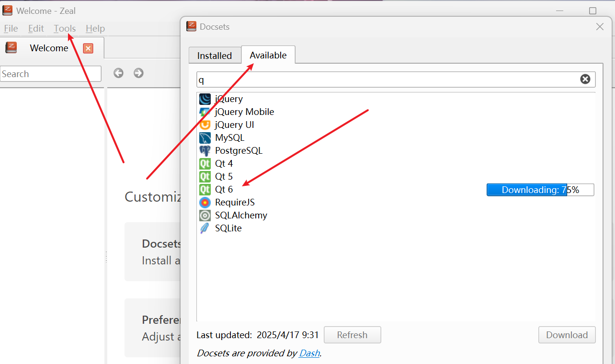Image resolution: width=615 pixels, height=364 pixels.
Task: Click the Zeal icon in main title bar
Action: point(7,10)
